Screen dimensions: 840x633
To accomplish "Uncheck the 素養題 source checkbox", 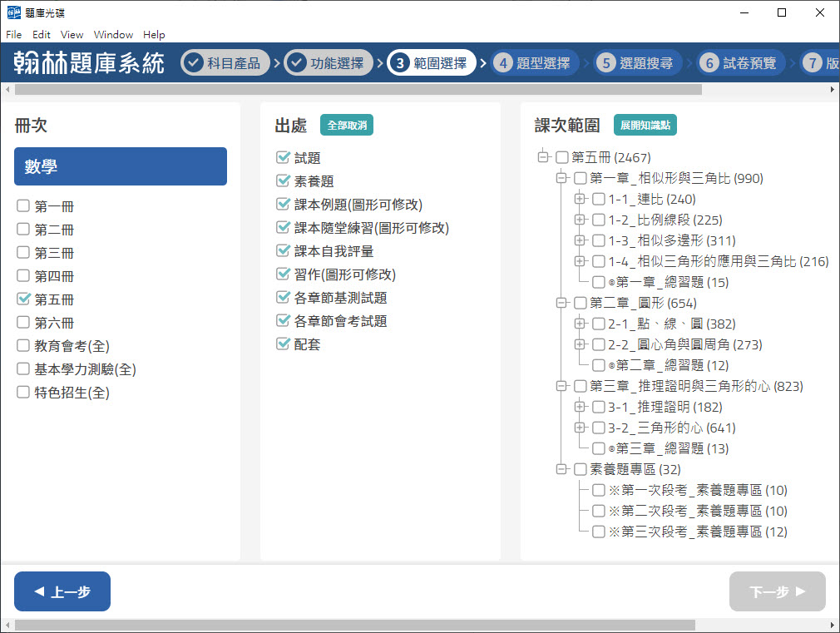I will [284, 181].
